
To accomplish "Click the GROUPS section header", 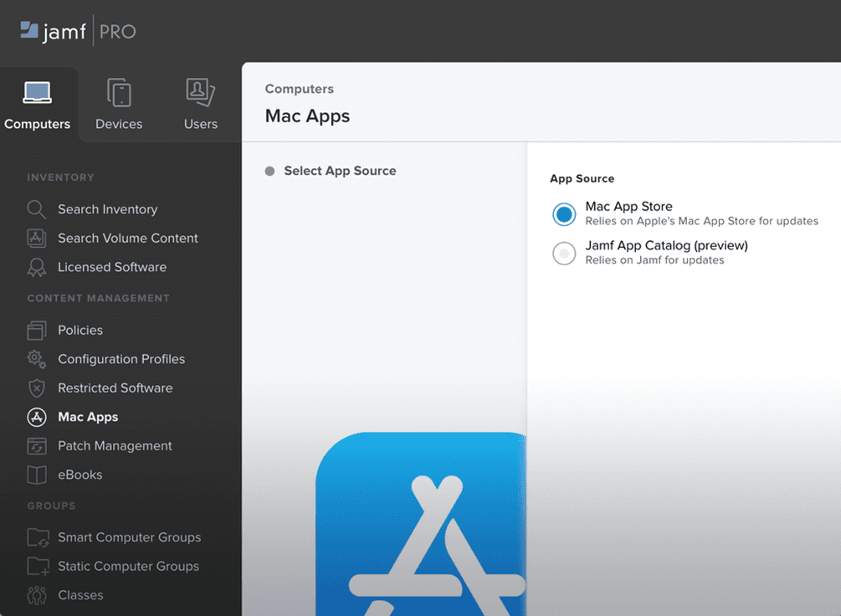I will pos(52,506).
